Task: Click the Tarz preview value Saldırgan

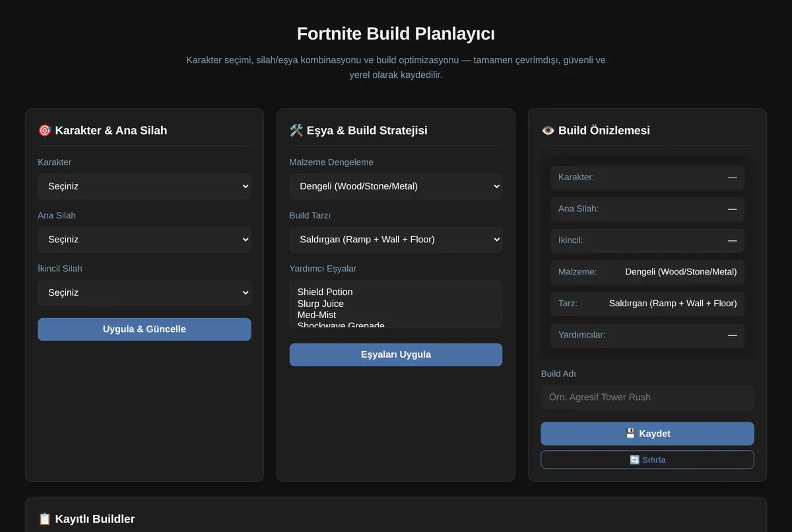Action: click(673, 303)
